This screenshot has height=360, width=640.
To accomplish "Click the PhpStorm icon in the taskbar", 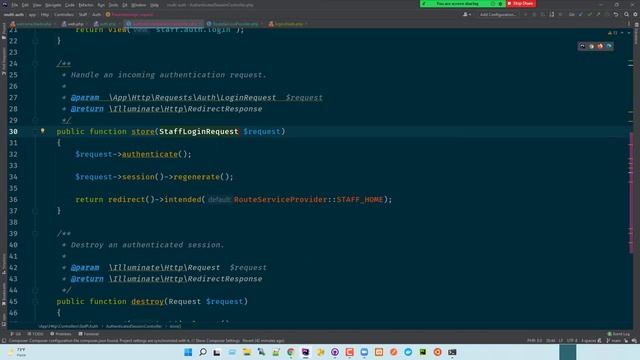I will click(305, 352).
